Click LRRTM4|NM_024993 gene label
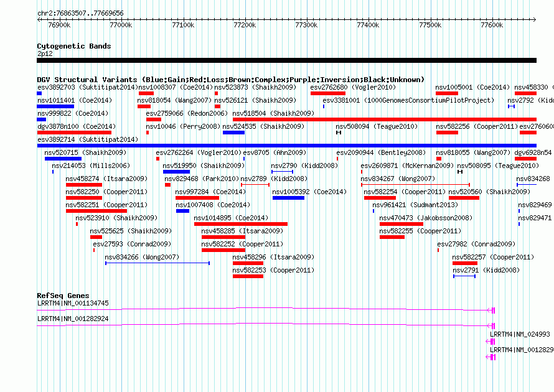The image size is (554, 392). click(520, 334)
